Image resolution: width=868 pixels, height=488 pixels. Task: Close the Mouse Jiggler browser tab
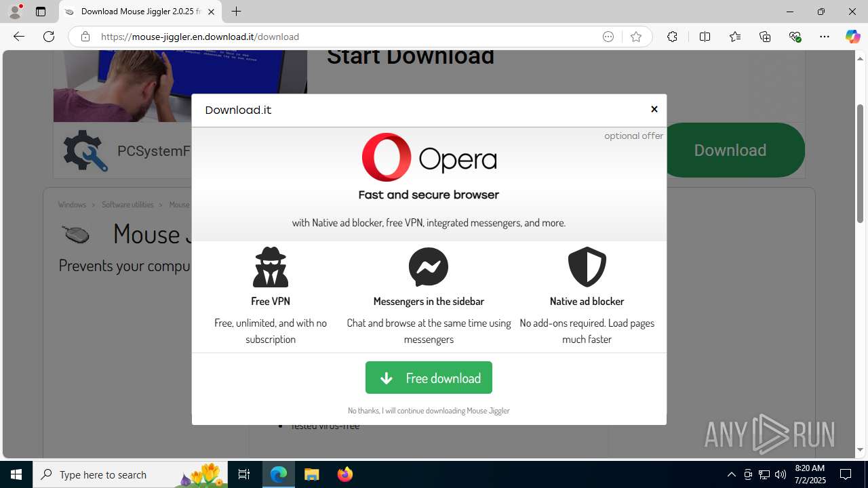click(211, 12)
